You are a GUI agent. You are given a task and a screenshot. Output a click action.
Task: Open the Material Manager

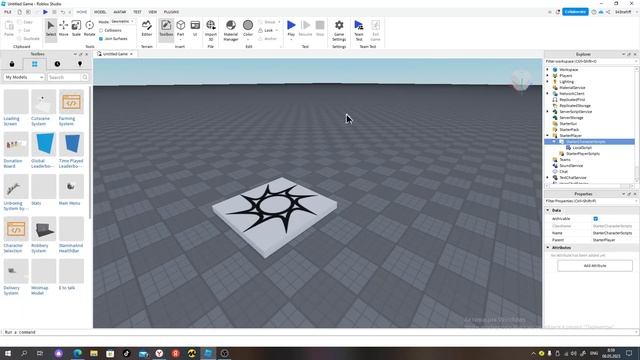point(231,29)
